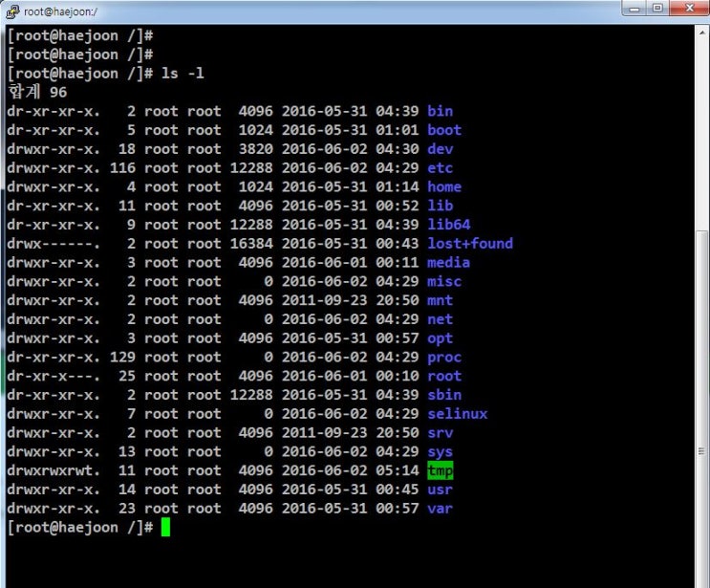Click the scrollbar up arrow
710x588 pixels.
[x=701, y=33]
